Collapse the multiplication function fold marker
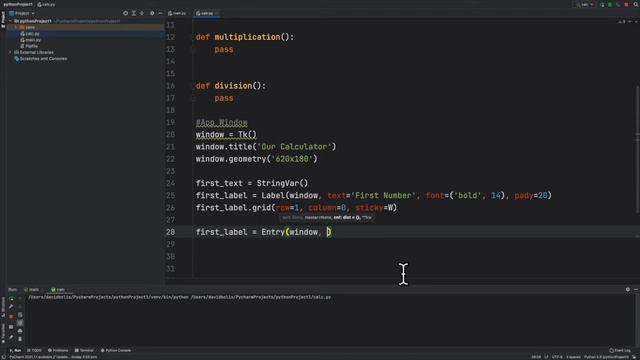The image size is (640, 360). pos(193,49)
